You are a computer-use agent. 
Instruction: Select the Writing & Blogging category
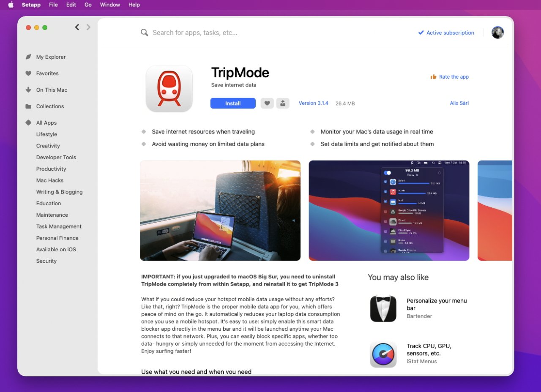point(60,192)
